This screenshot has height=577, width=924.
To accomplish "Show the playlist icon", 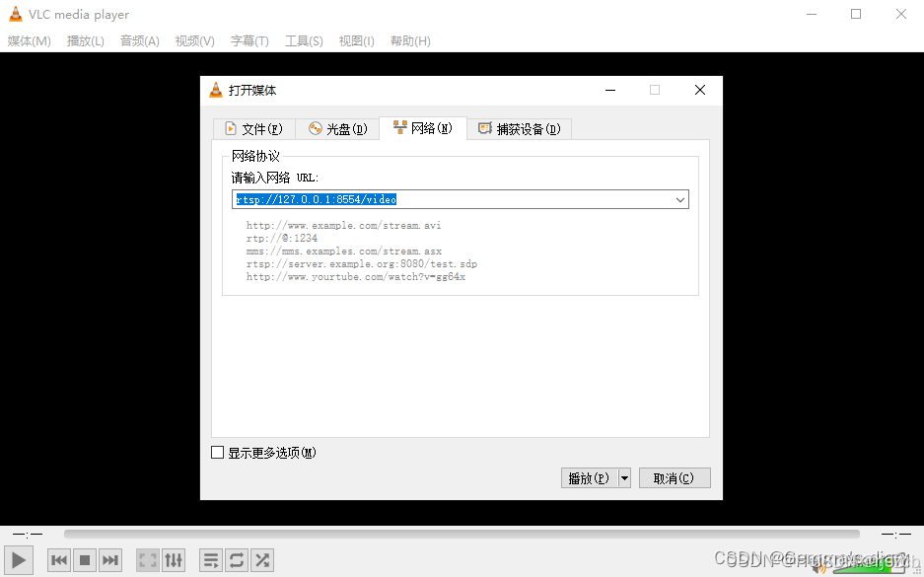I will point(211,560).
